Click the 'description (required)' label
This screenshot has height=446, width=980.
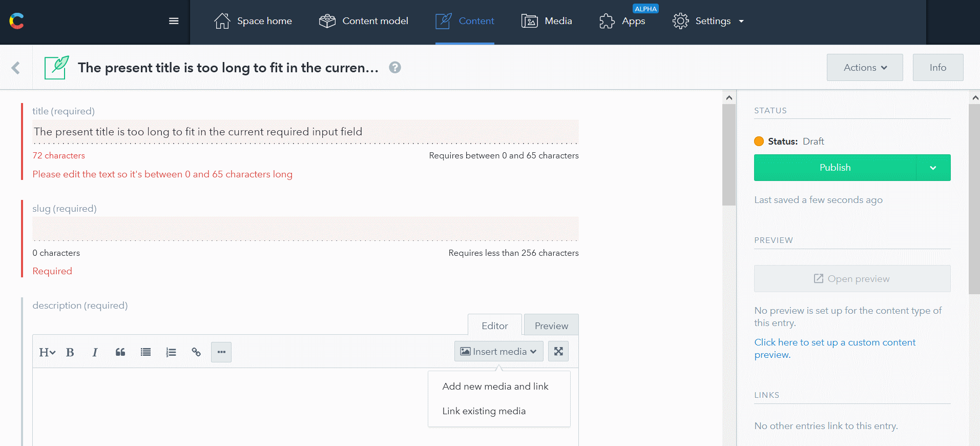[x=80, y=306]
